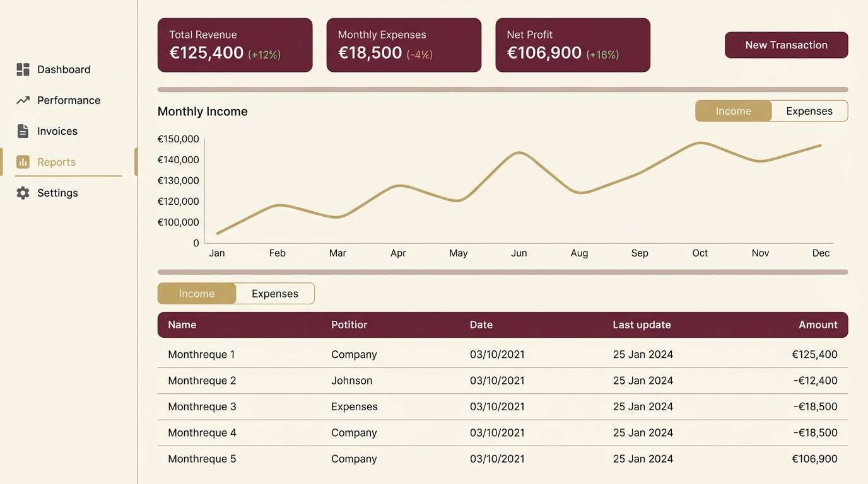The width and height of the screenshot is (868, 484).
Task: Select the Reports bar chart icon
Action: tap(23, 161)
